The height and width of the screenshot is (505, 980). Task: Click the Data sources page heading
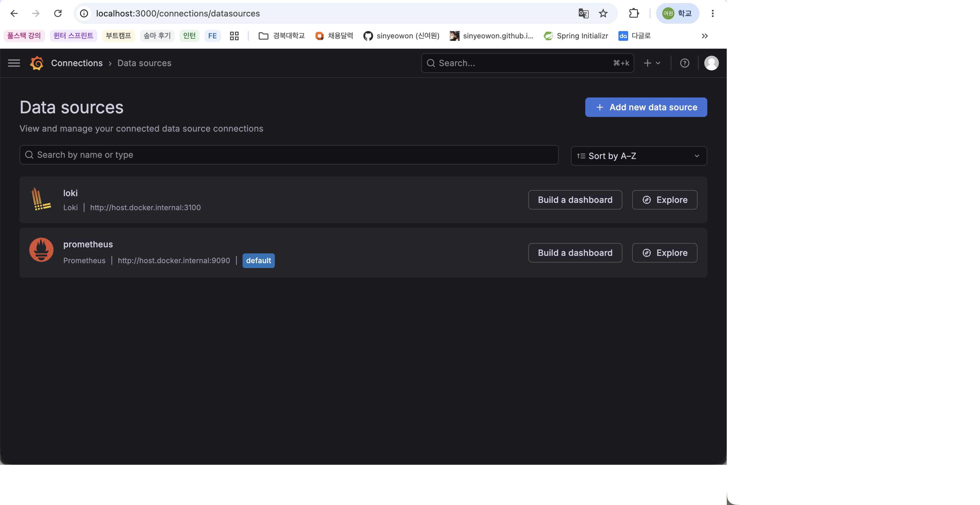(x=72, y=108)
